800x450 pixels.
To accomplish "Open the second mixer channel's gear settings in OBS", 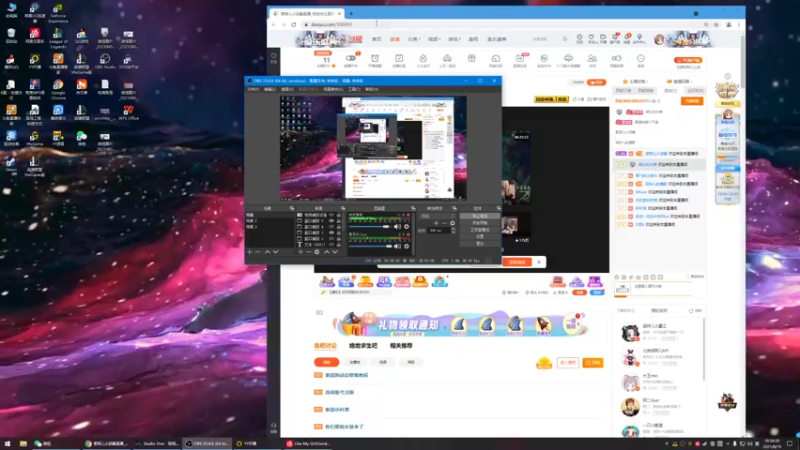I will click(x=407, y=246).
